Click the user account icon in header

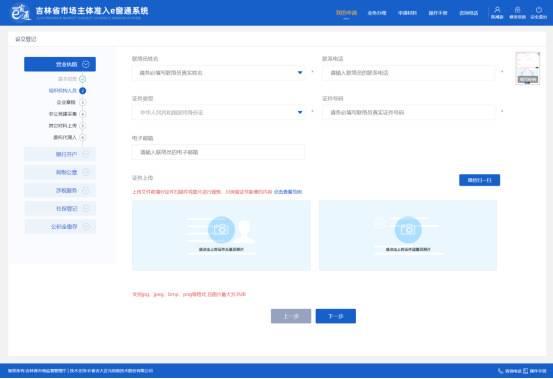coord(497,10)
